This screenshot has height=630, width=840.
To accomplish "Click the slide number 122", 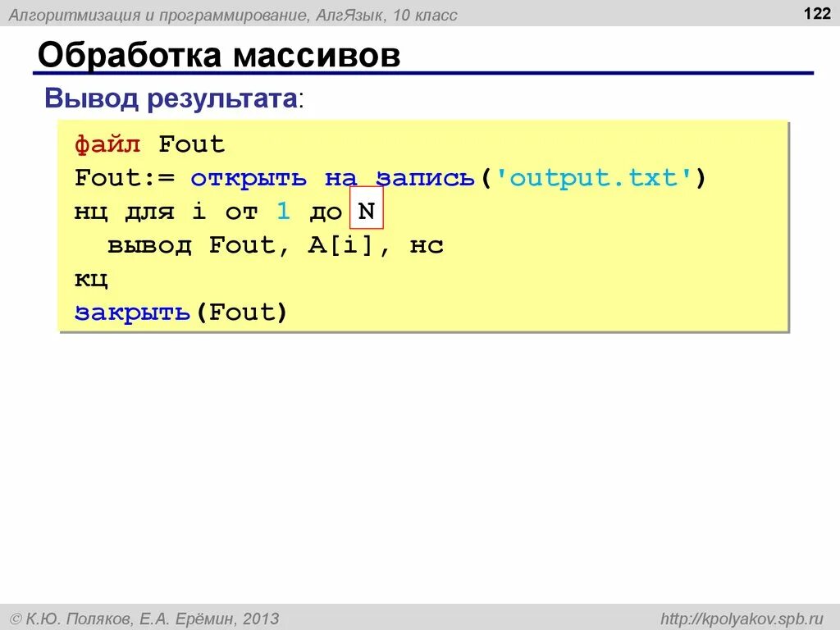I will tap(817, 13).
